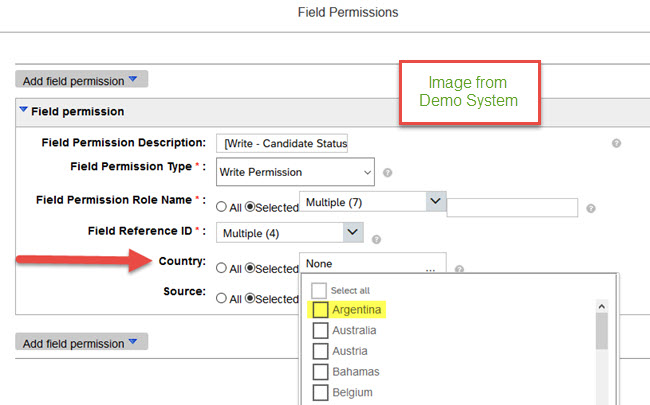Click the country list scrollbar thumb
Viewport: 650px width, 405px height.
pos(601,331)
